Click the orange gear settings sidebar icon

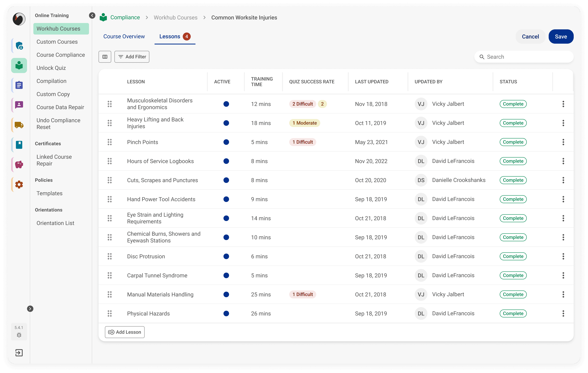tap(19, 185)
